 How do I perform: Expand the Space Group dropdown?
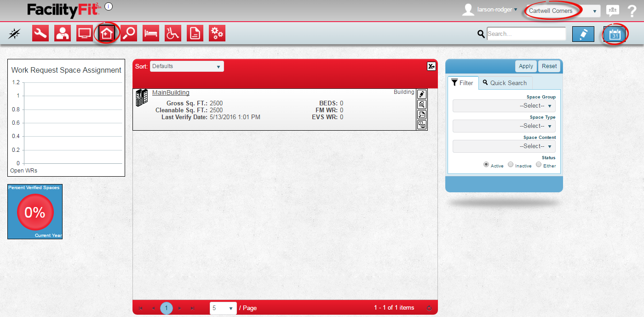[504, 106]
